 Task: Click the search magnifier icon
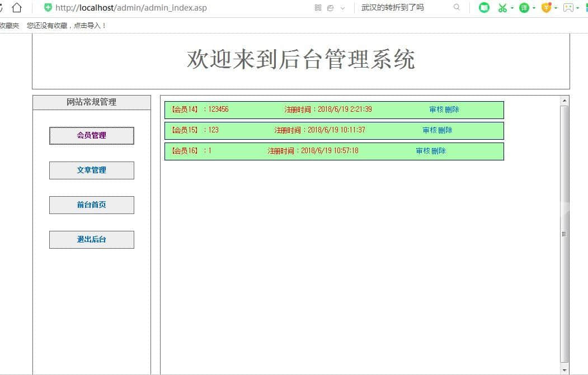tap(457, 8)
